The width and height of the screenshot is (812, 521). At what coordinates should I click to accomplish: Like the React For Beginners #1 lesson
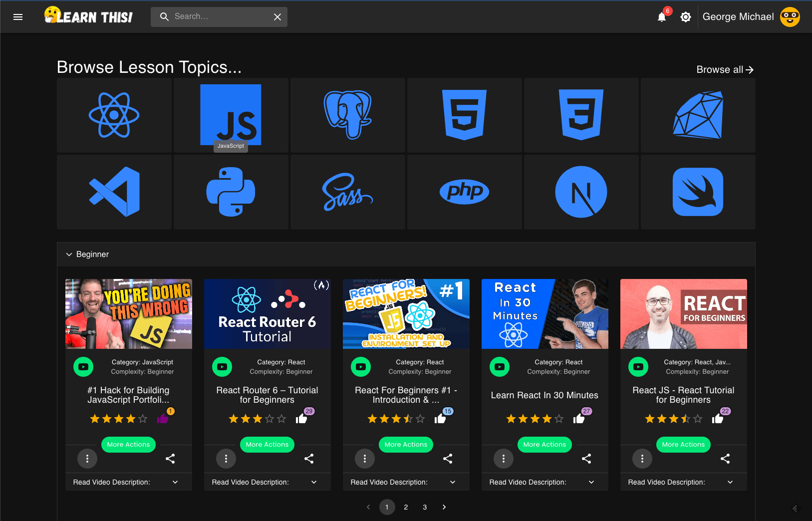click(x=440, y=419)
